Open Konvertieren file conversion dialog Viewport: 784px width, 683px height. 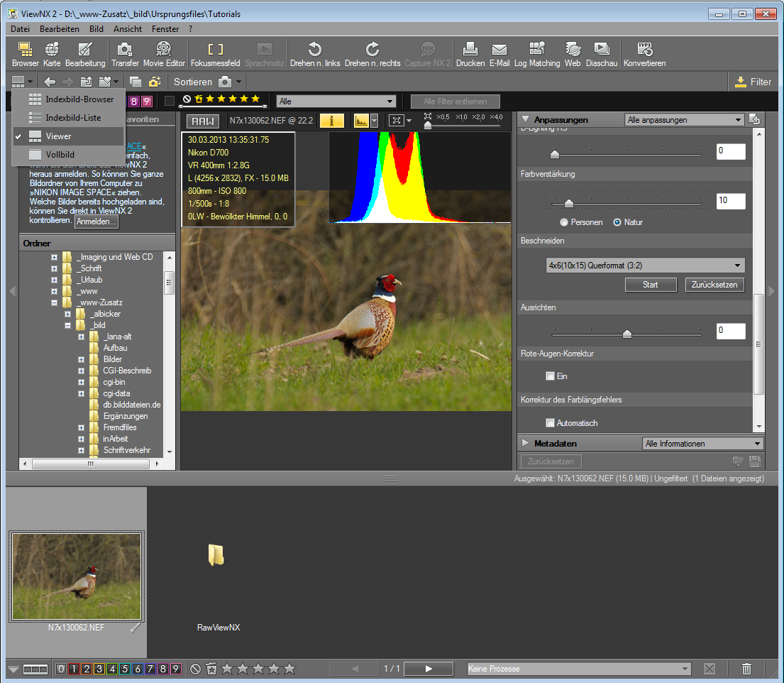pos(644,54)
